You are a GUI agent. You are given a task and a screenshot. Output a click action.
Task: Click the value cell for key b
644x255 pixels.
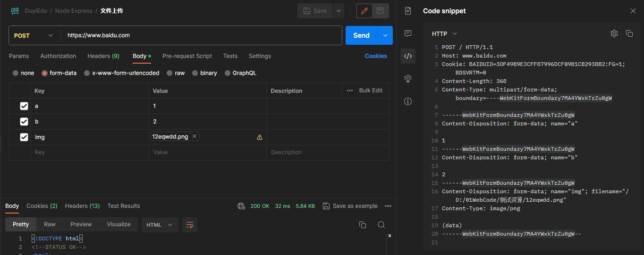207,122
